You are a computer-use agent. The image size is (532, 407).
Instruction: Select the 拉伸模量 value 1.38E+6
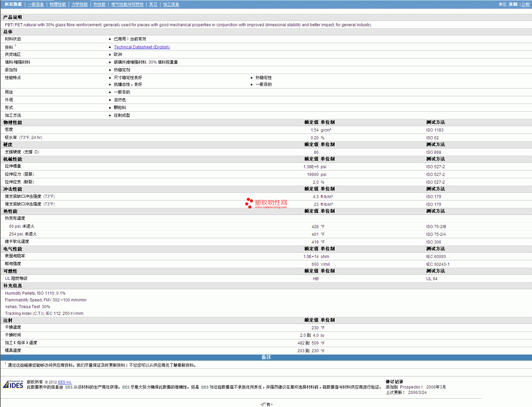coord(311,167)
